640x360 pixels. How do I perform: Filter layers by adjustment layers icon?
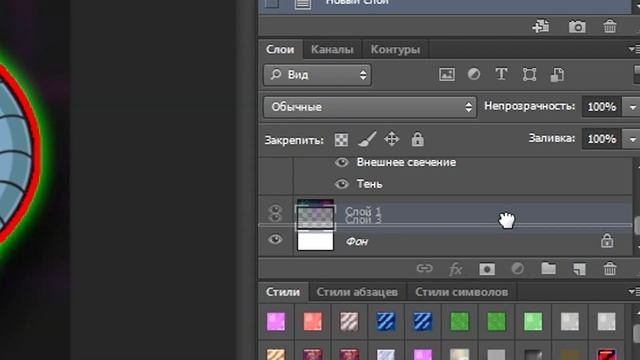point(474,74)
